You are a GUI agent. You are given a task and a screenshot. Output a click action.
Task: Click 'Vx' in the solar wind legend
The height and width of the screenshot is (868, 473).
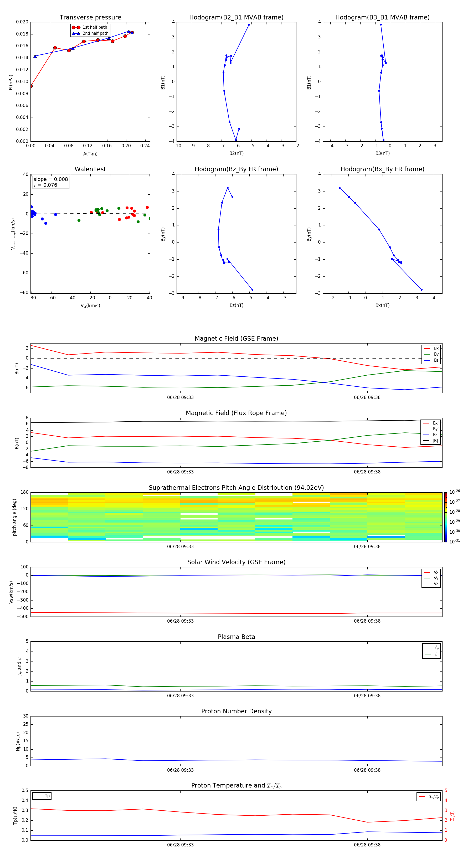436,573
